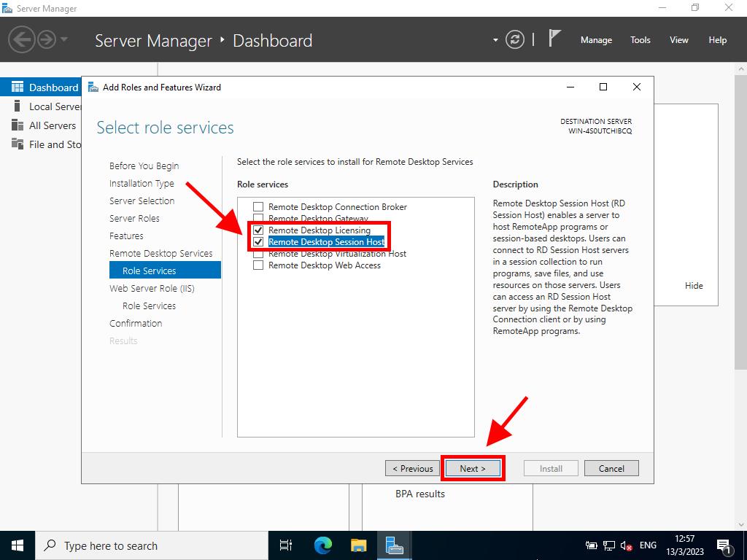Viewport: 747px width, 560px height.
Task: Select the Remote Desktop Web Access label
Action: click(x=325, y=265)
